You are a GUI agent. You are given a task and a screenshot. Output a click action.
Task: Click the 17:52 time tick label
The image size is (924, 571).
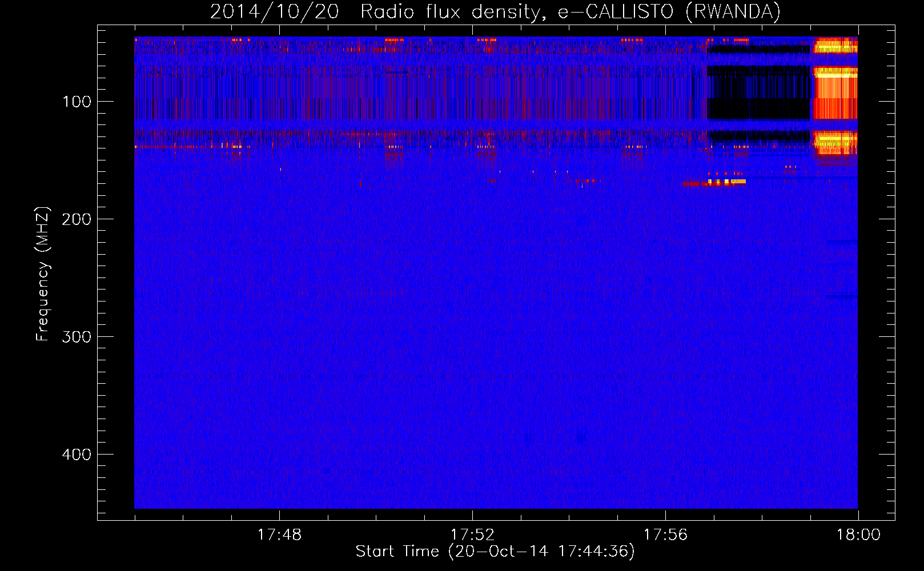coord(472,535)
